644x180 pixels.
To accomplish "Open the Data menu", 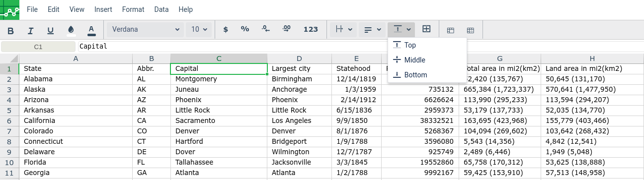I will 161,9.
